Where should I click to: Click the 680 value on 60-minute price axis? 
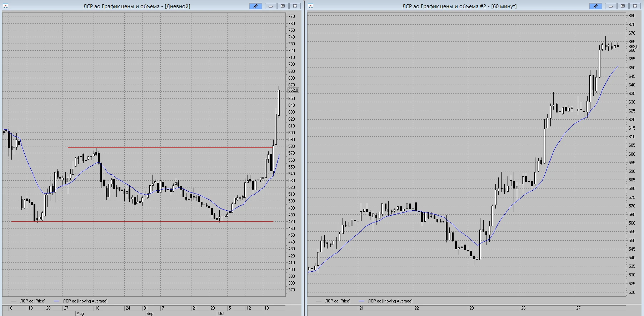tap(632, 16)
